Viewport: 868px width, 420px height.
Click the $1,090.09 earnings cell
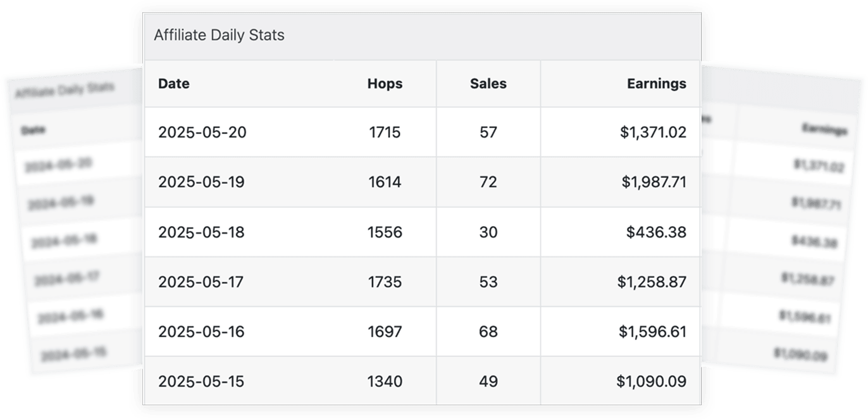click(651, 381)
